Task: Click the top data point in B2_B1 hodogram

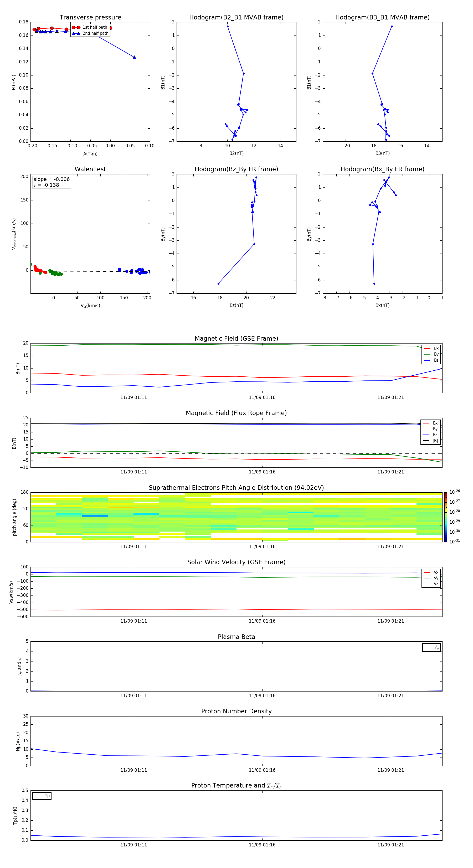Action: tap(228, 26)
